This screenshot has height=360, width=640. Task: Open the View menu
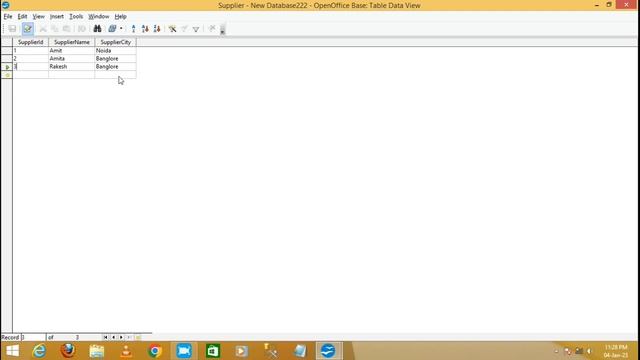[38, 16]
